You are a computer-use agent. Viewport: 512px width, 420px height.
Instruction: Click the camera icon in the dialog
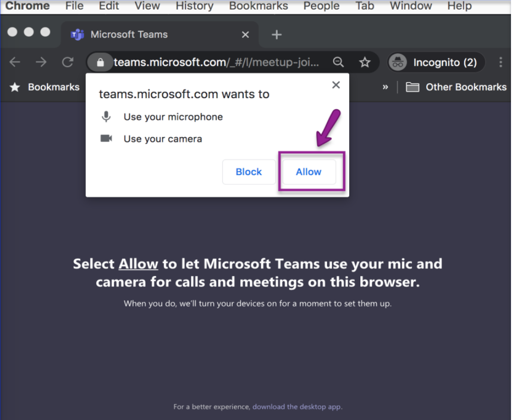tap(106, 138)
